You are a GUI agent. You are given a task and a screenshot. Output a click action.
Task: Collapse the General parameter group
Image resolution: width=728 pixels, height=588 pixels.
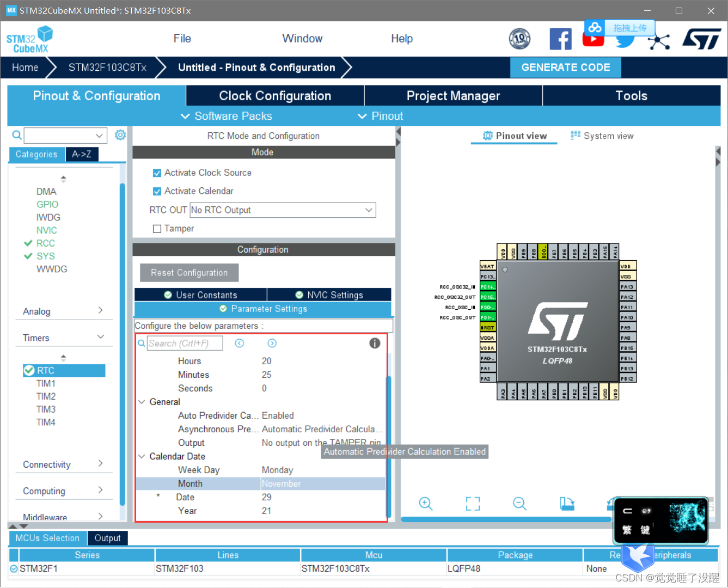pyautogui.click(x=142, y=402)
